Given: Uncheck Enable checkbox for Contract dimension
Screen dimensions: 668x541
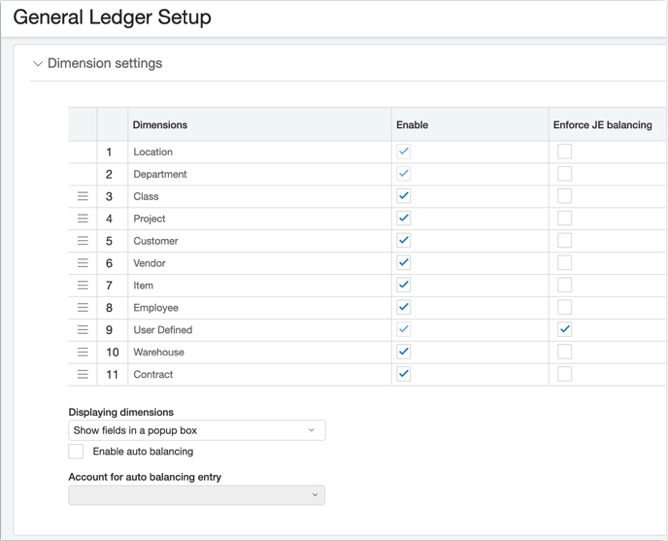Looking at the screenshot, I should pos(404,375).
